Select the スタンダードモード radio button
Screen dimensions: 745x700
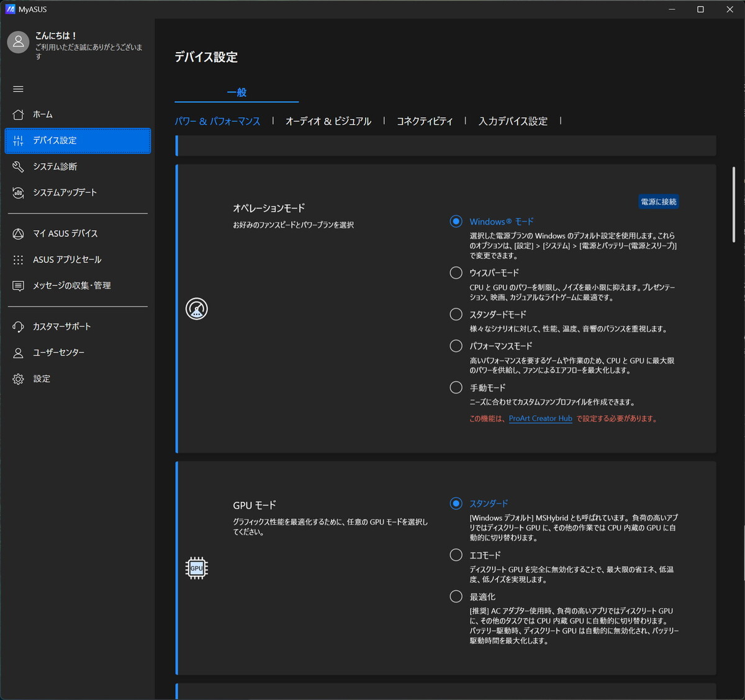456,315
